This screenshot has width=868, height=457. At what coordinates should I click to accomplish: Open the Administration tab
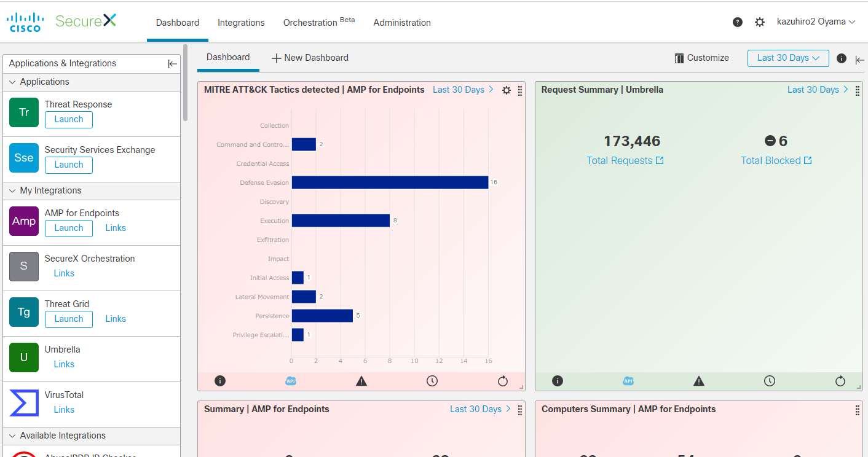(x=402, y=23)
